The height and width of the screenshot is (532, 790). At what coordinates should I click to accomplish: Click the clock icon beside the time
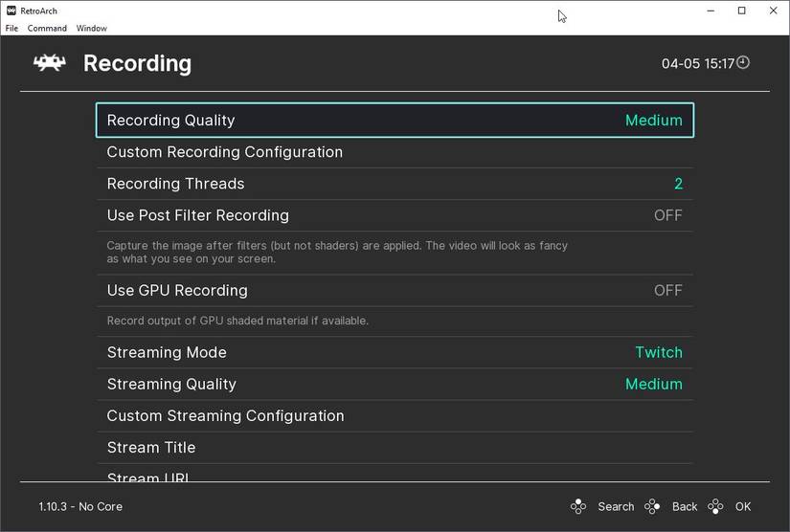(x=743, y=63)
